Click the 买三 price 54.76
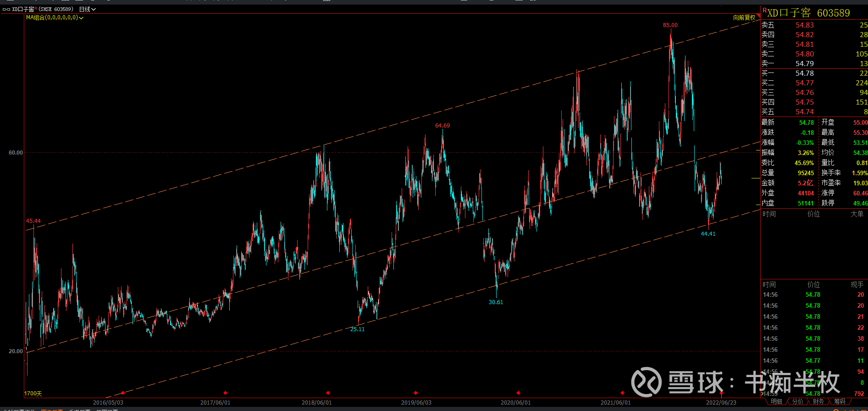This screenshot has width=868, height=411. point(805,93)
